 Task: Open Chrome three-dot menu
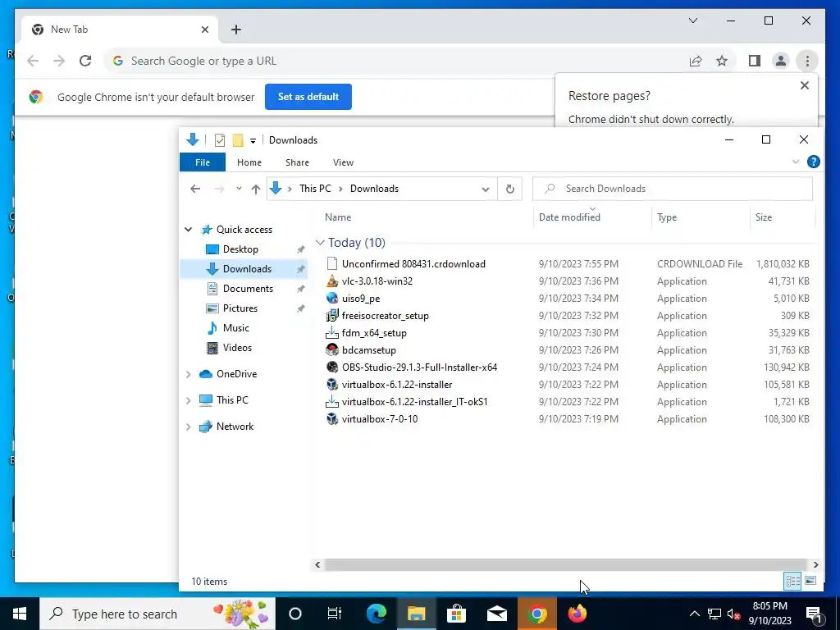click(x=807, y=61)
